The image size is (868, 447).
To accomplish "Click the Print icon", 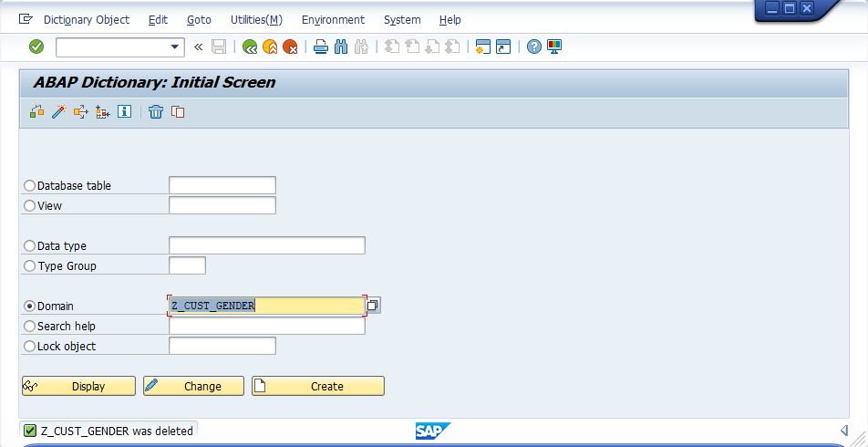I will tap(321, 47).
